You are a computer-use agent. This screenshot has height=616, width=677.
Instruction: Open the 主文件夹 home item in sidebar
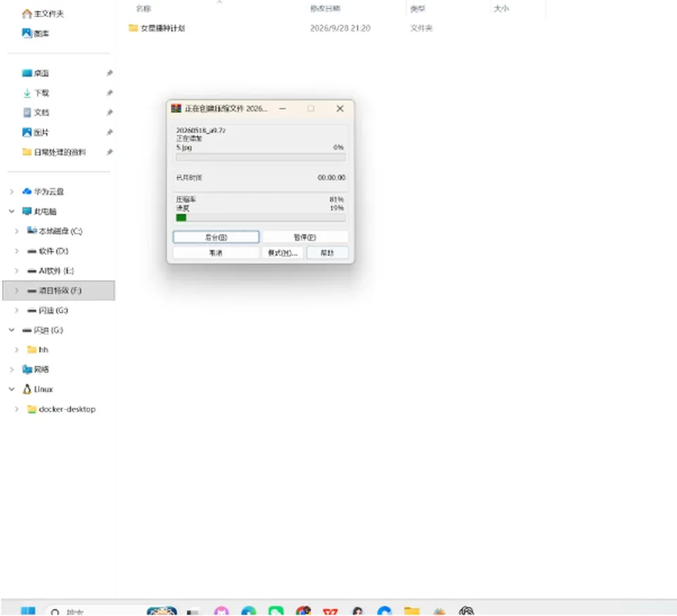(x=43, y=14)
